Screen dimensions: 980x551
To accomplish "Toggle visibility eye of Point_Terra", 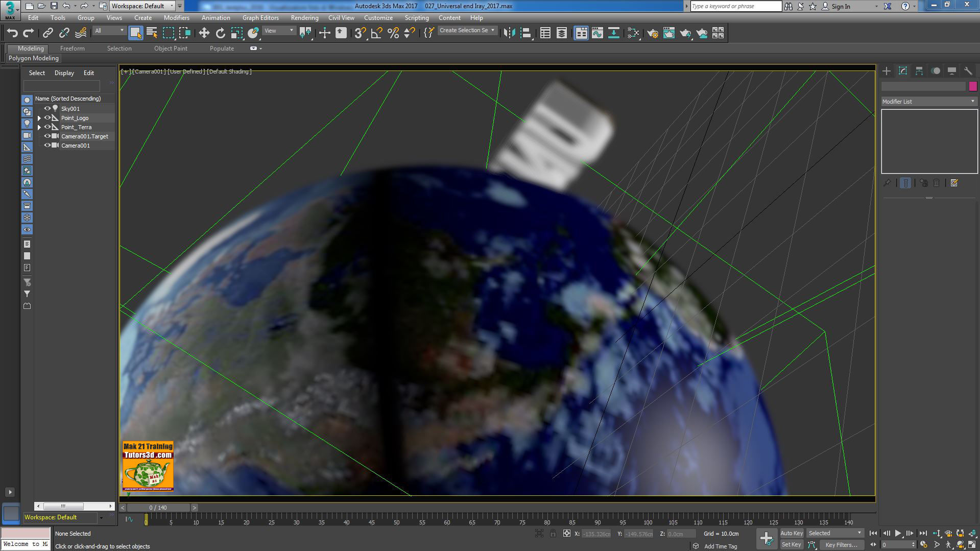I will (x=47, y=127).
